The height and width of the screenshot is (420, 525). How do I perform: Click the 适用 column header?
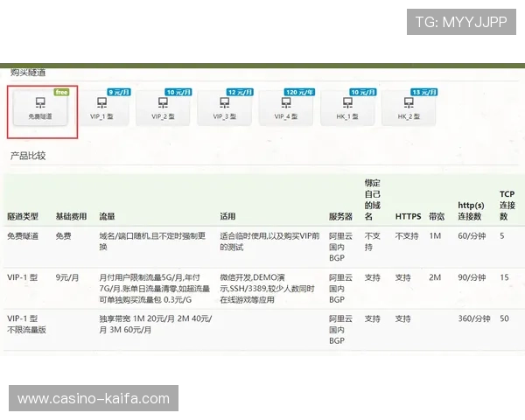[227, 217]
